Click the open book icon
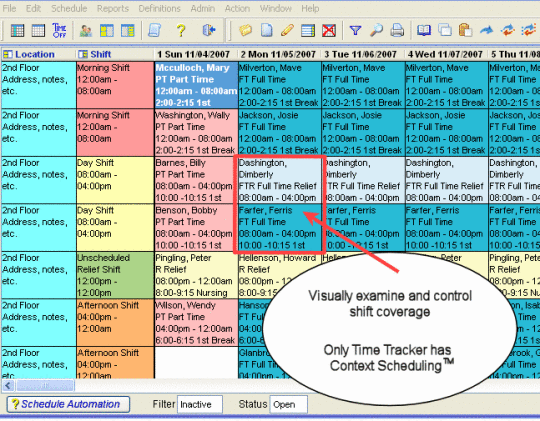This screenshot has height=421, width=540. click(x=424, y=30)
